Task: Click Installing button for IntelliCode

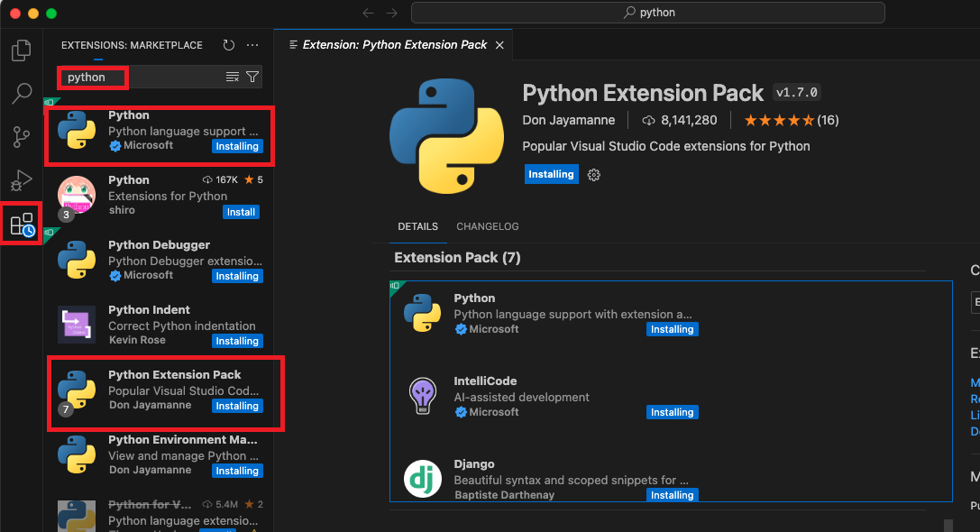Action: point(673,413)
